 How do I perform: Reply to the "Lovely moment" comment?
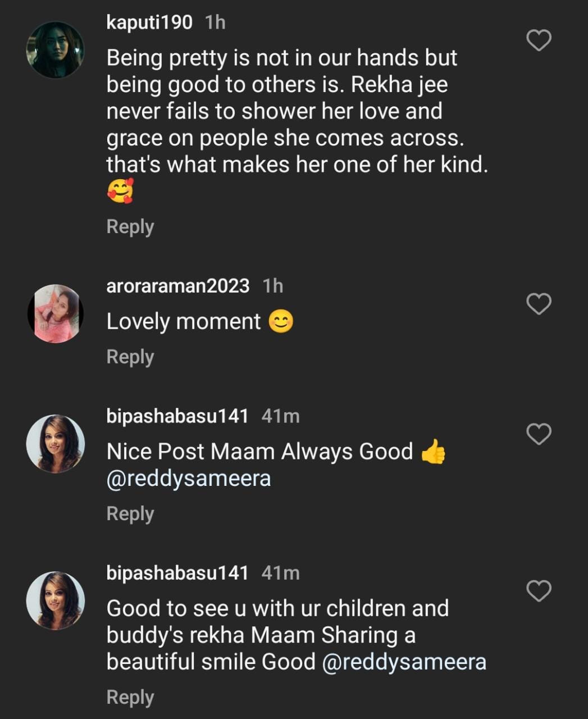click(130, 357)
